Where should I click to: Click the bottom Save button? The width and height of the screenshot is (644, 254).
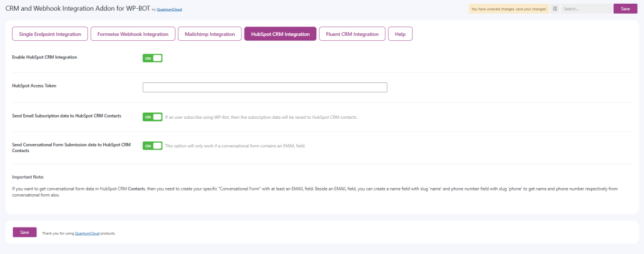(25, 232)
